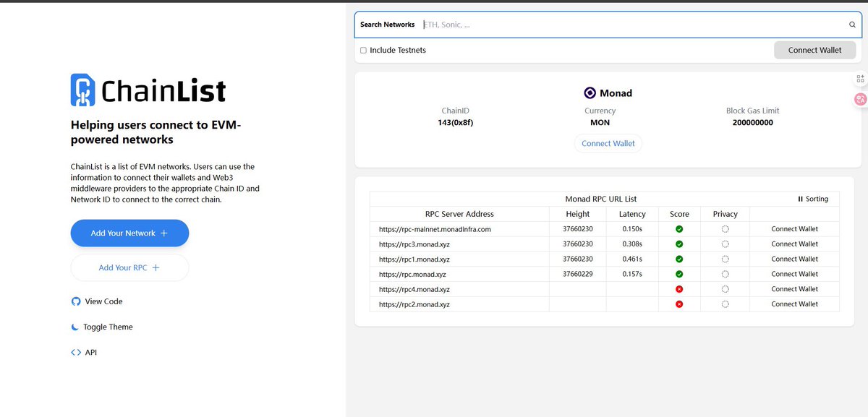Click red score cross for rpc4.monad.xyz

pyautogui.click(x=679, y=289)
